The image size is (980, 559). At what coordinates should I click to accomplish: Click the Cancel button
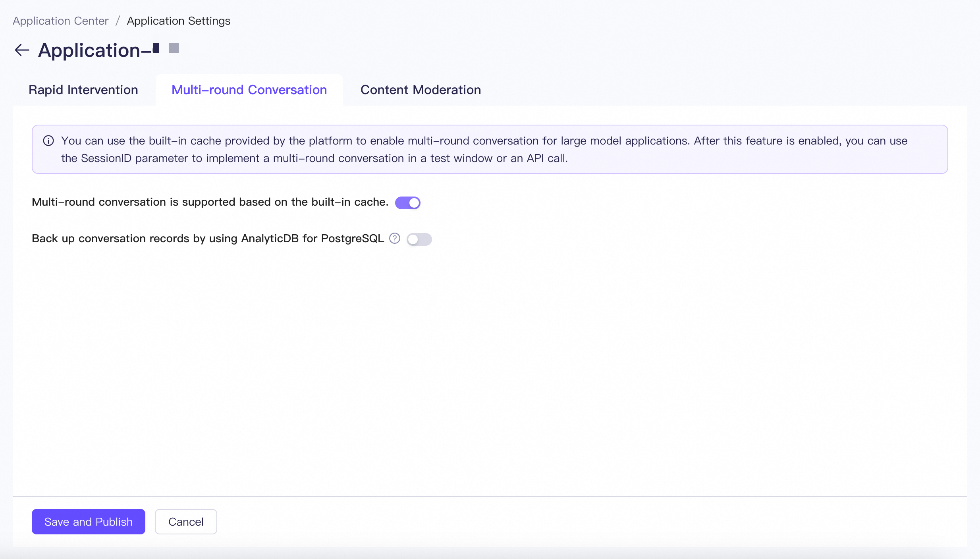coord(186,522)
